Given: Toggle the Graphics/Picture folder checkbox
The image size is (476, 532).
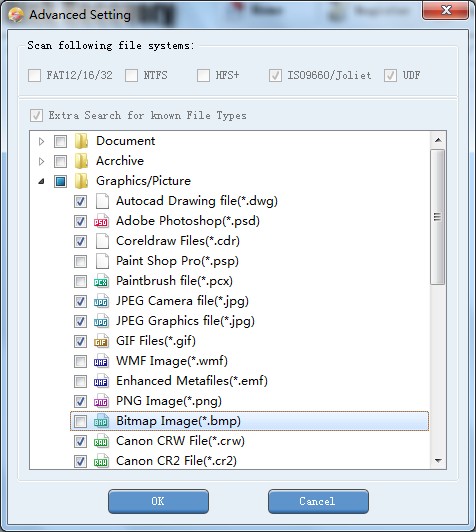Looking at the screenshot, I should (60, 182).
